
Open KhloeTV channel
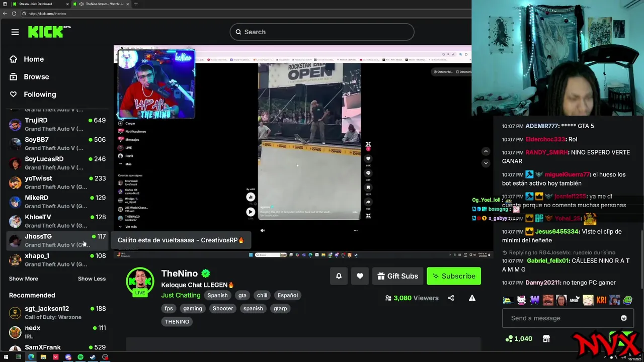pyautogui.click(x=57, y=221)
